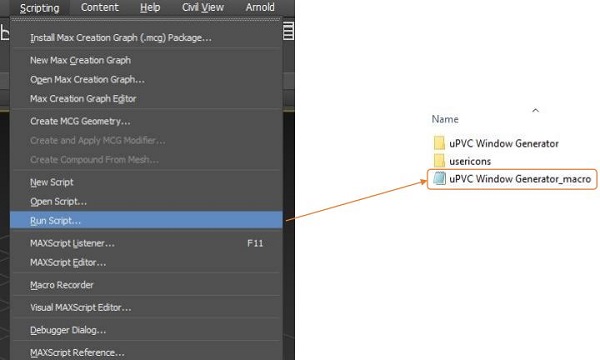Open the Arnold menu
The width and height of the screenshot is (600, 360).
pos(260,8)
